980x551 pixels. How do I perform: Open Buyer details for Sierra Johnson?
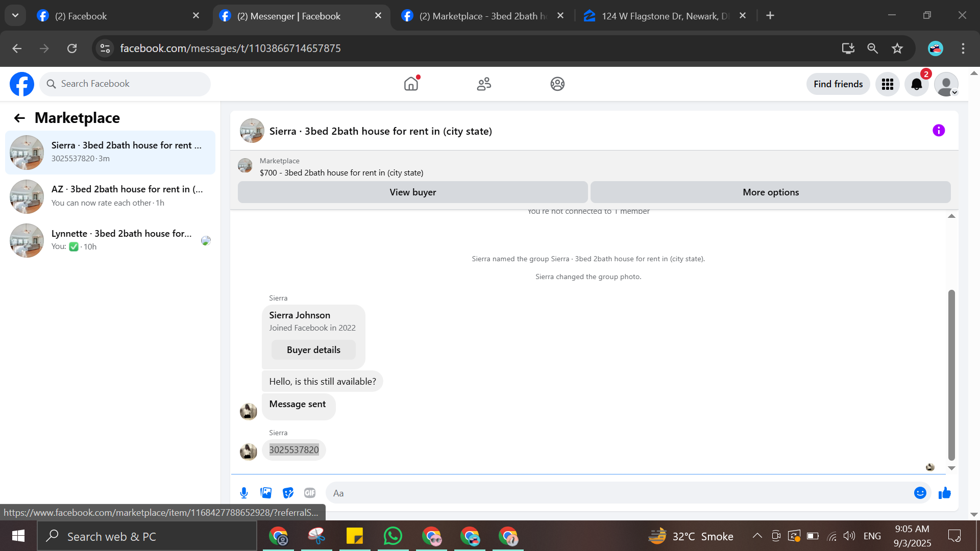click(313, 350)
